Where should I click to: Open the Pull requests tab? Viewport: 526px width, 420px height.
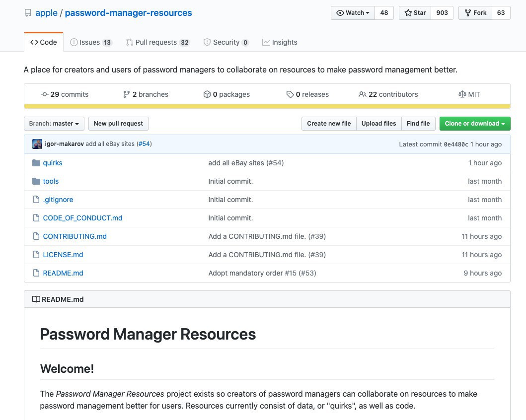coord(157,42)
